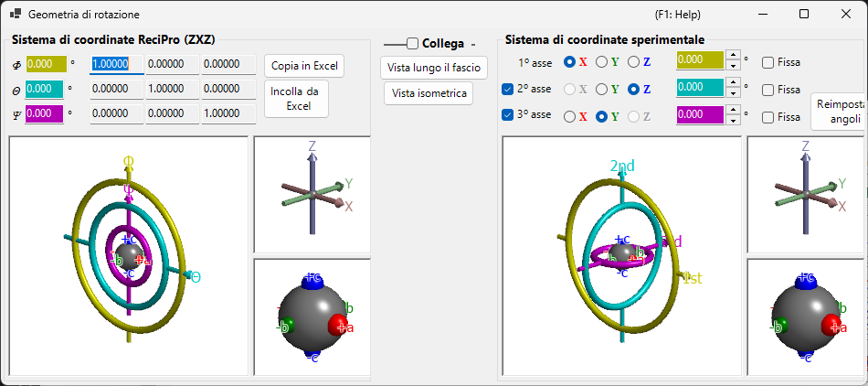The width and height of the screenshot is (868, 386).
Task: Click the cyan Θ angle field
Action: [44, 89]
